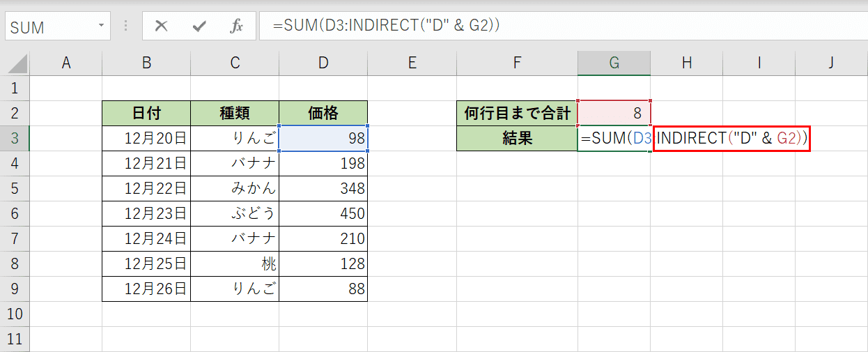Select row 4 header
868x352 pixels.
point(15,163)
